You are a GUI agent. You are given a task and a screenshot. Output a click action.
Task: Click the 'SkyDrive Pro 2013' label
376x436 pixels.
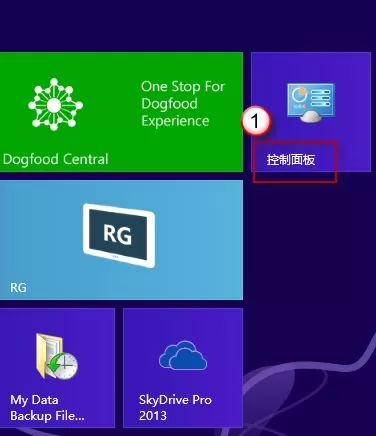coord(175,407)
